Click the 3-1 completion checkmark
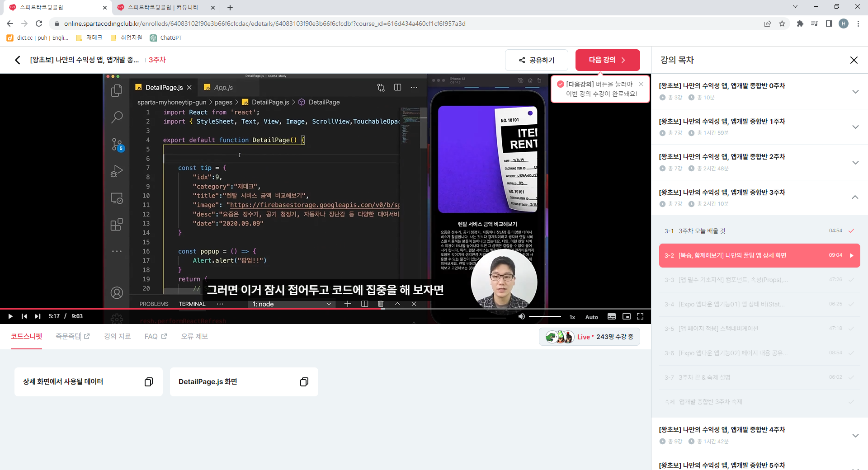This screenshot has height=470, width=868. click(x=851, y=231)
